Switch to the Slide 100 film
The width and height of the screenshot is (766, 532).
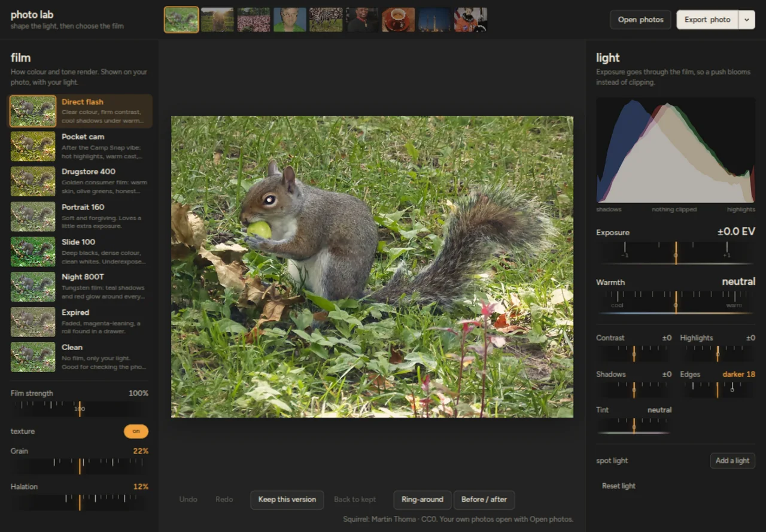pyautogui.click(x=80, y=252)
